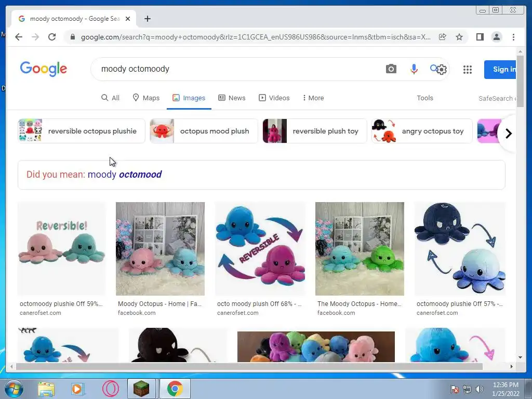Close the moody octomoody tab

(x=128, y=19)
